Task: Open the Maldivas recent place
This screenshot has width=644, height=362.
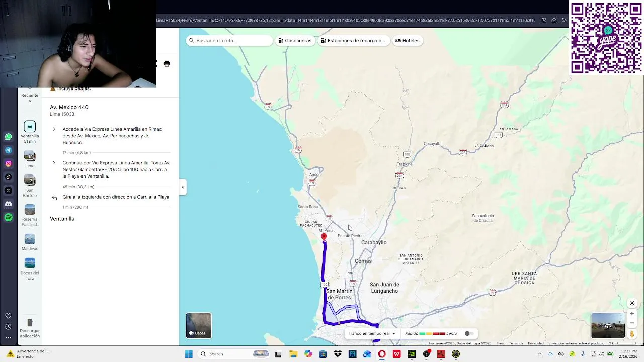Action: coord(30,242)
